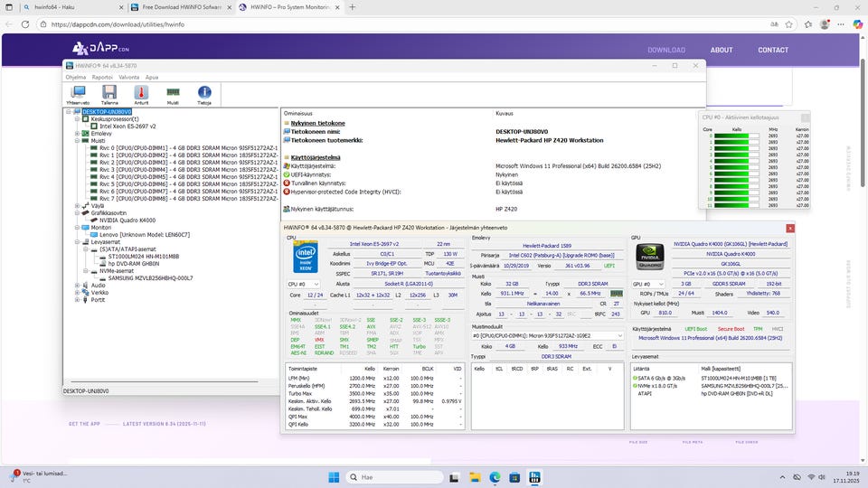Click the Windows Start button on taskbar
The image size is (868, 488).
point(333,476)
